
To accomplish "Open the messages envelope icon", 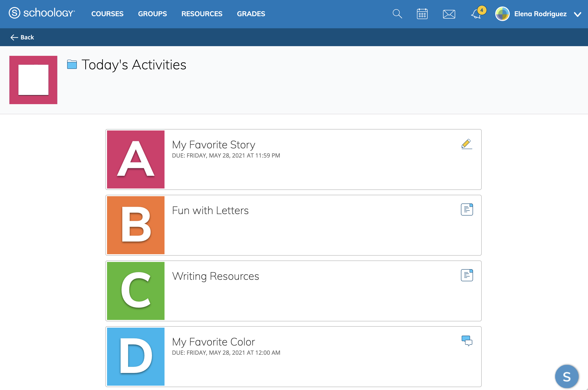I will [x=449, y=14].
